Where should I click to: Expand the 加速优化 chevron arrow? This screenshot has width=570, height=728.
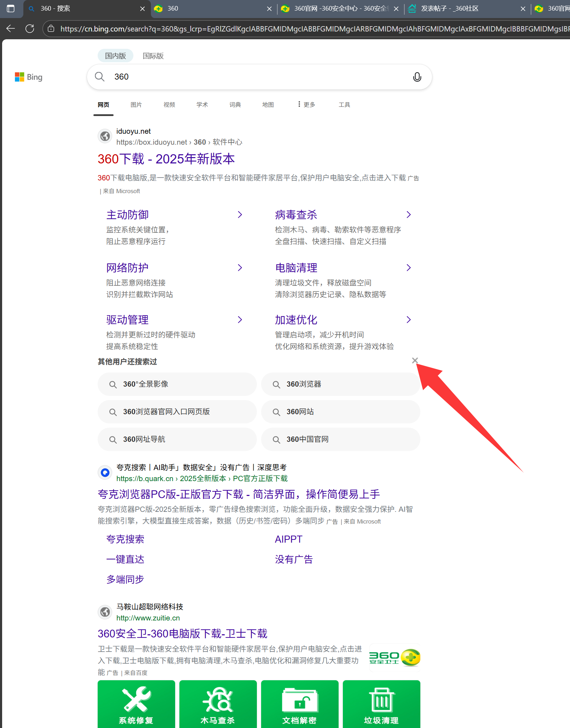click(x=409, y=320)
